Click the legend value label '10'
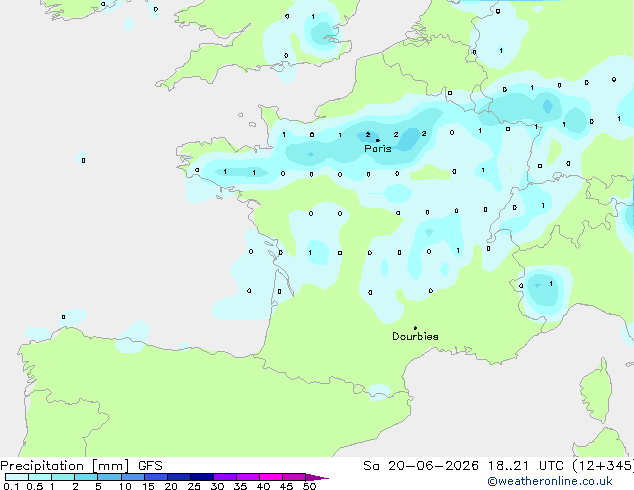634x490 pixels. pos(125,486)
